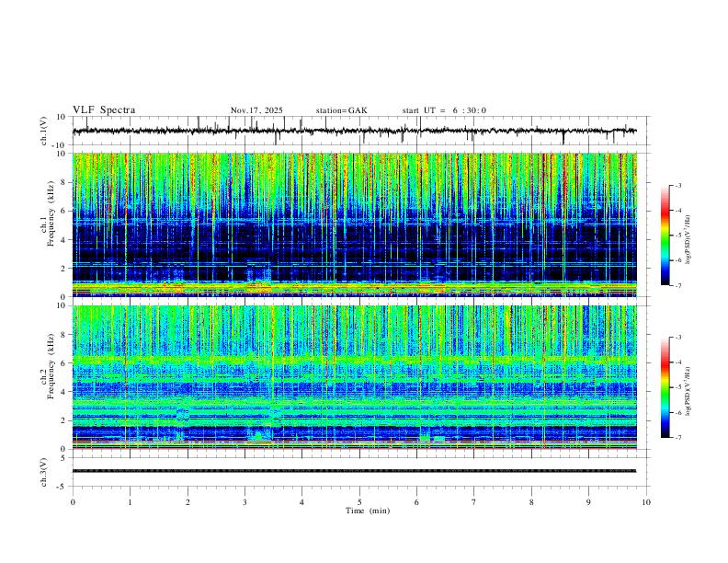This screenshot has height=563, width=728.
Task: Click the "station=GAK" label
Action: [x=342, y=110]
